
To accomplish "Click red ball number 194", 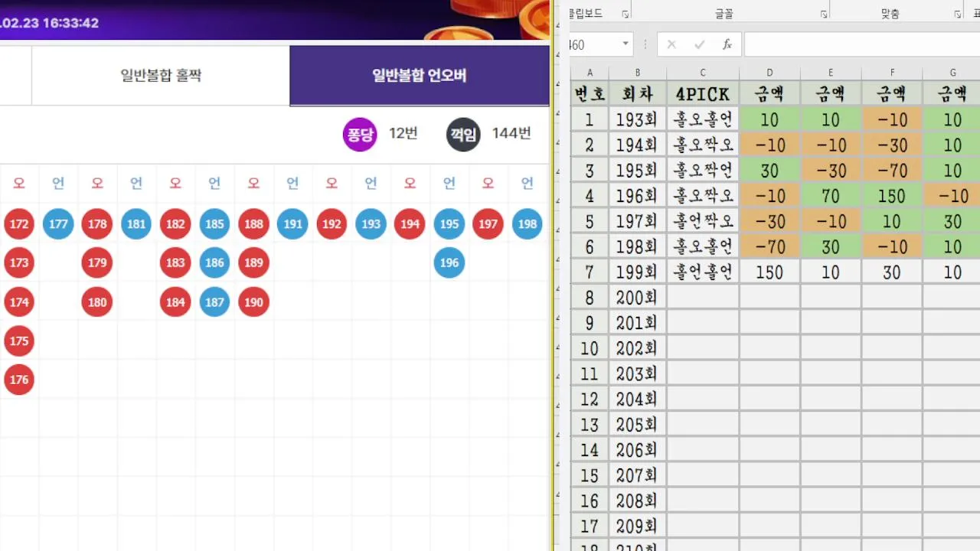I will (x=410, y=224).
